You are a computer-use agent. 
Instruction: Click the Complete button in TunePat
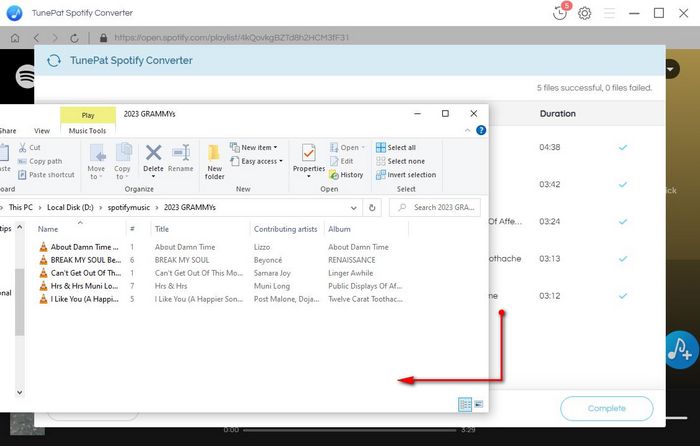(607, 408)
